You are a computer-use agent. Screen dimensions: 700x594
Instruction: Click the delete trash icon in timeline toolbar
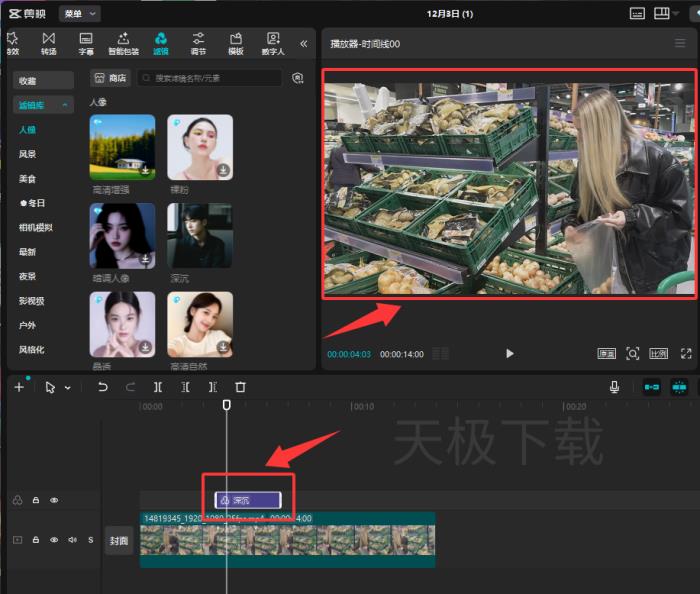click(x=240, y=387)
